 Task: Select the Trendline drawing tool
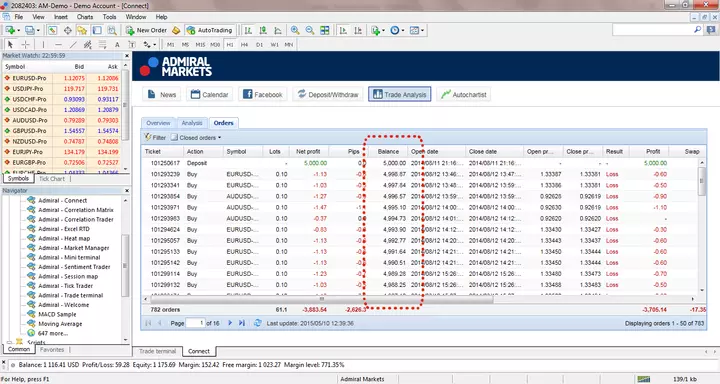point(73,45)
